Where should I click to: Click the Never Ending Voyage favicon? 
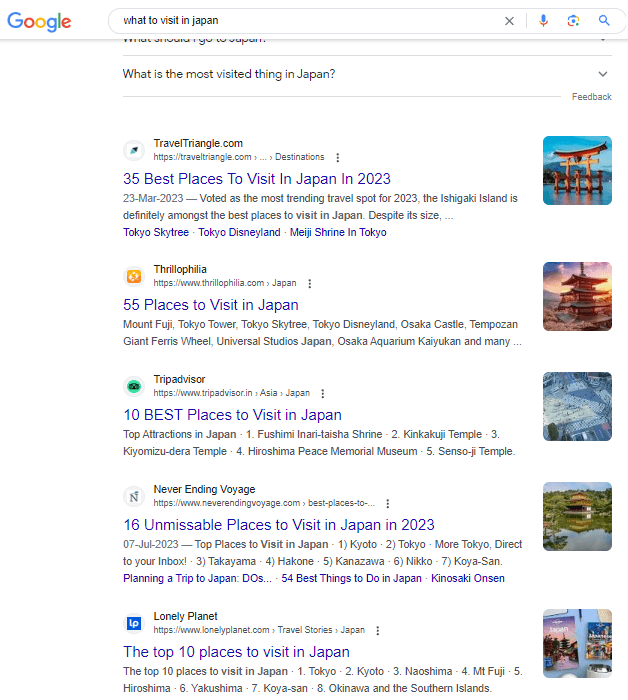(x=134, y=496)
